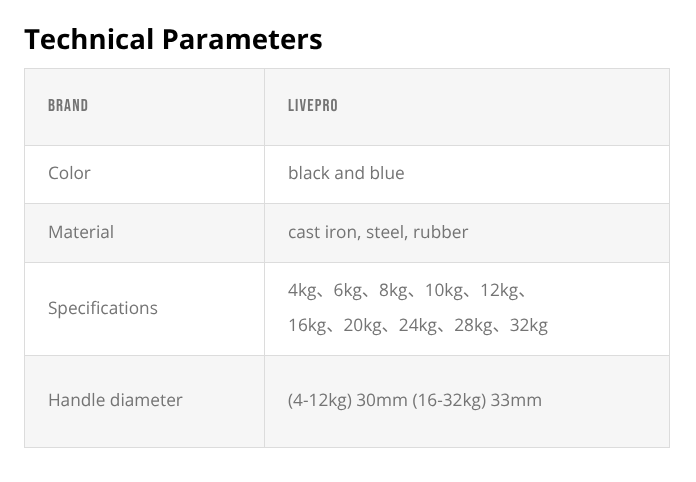Click the word "black" in the color value
The height and width of the screenshot is (482, 696).
[309, 173]
